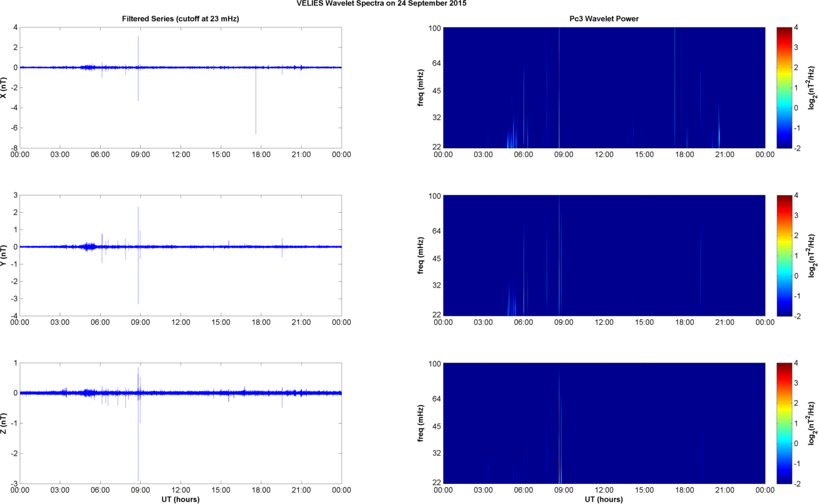The image size is (818, 504).
Task: Click the "15:00" tick under the bottom spectrogram
Action: point(644,490)
